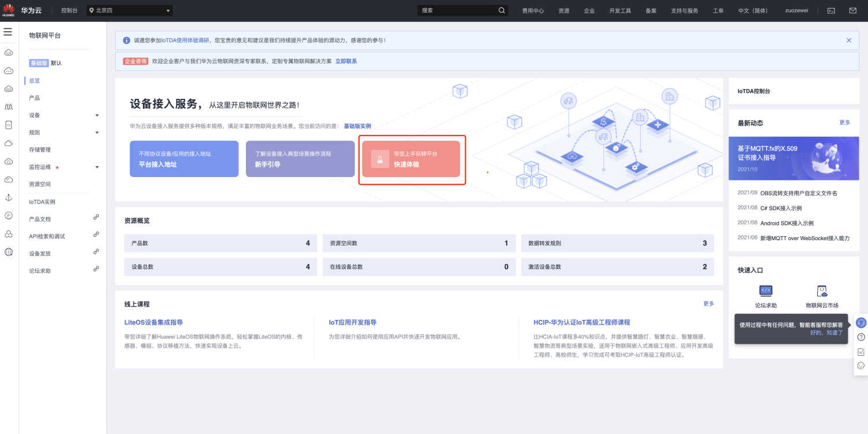Open the 新手引导 card
This screenshot has width=868, height=434.
tap(300, 159)
